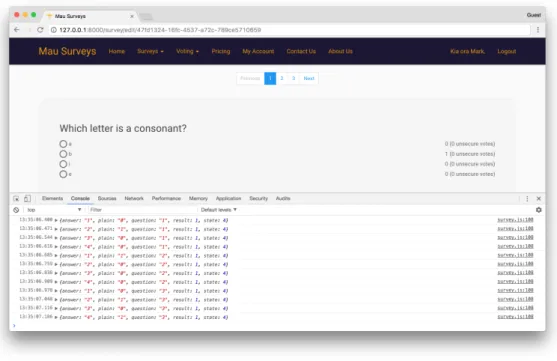Screen dimensions: 557x361
Task: Switch to the Application tab
Action: (228, 199)
